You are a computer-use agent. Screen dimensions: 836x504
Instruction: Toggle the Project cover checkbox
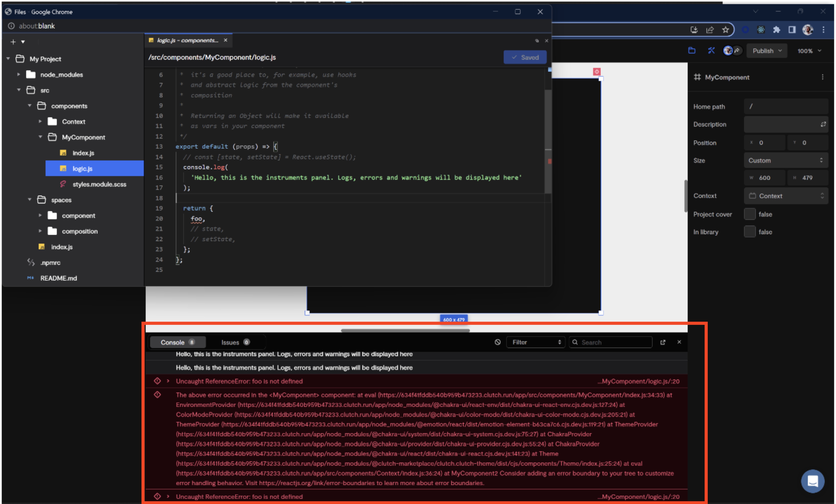(749, 214)
